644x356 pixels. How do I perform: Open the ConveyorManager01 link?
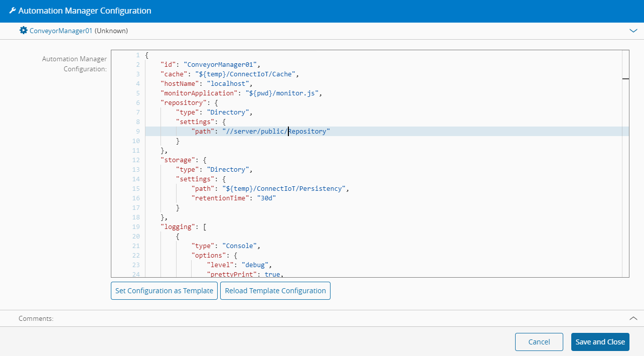tap(61, 31)
